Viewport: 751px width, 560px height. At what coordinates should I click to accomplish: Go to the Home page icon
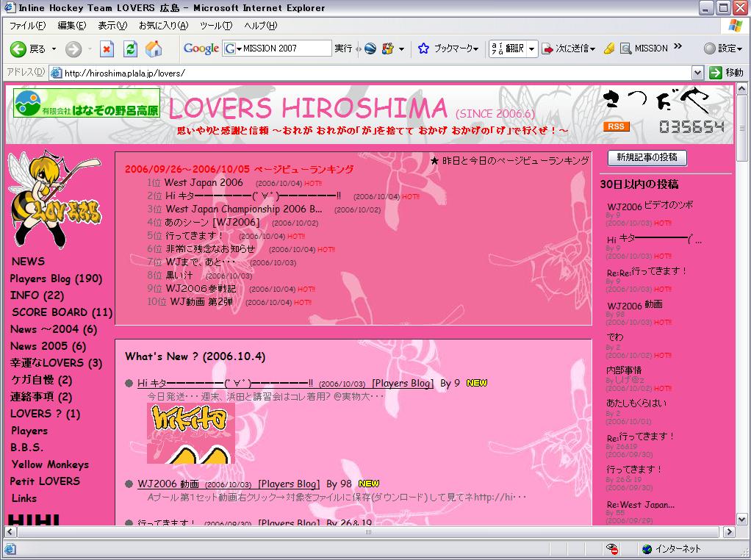coord(154,49)
